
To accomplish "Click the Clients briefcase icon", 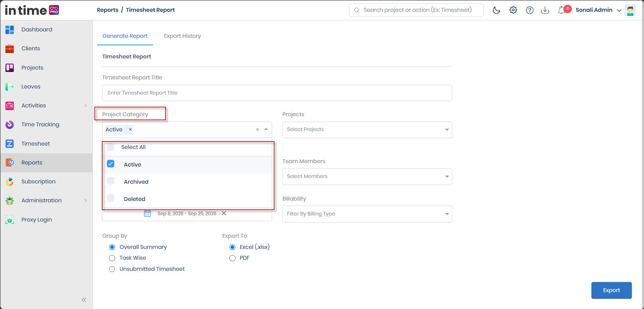I will [10, 49].
